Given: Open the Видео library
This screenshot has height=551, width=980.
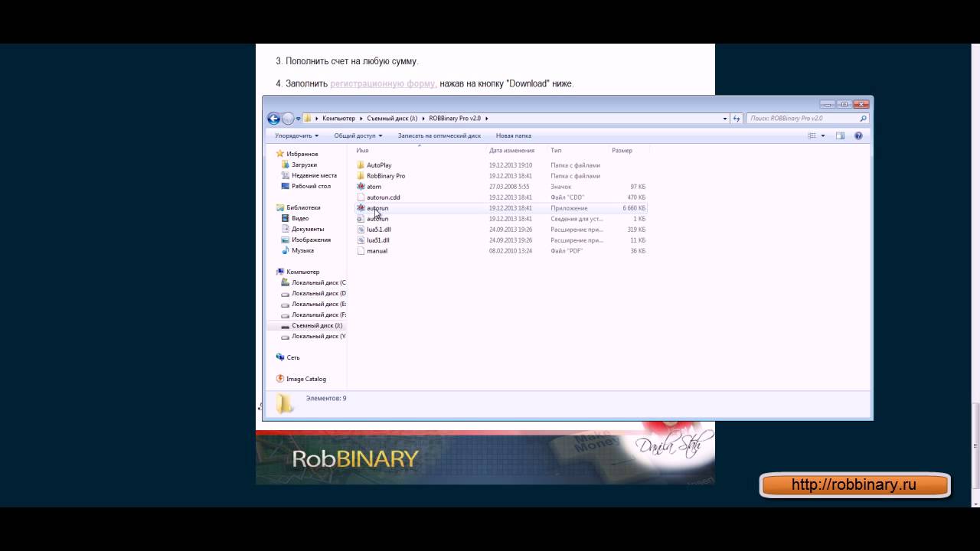Looking at the screenshot, I should tap(300, 218).
